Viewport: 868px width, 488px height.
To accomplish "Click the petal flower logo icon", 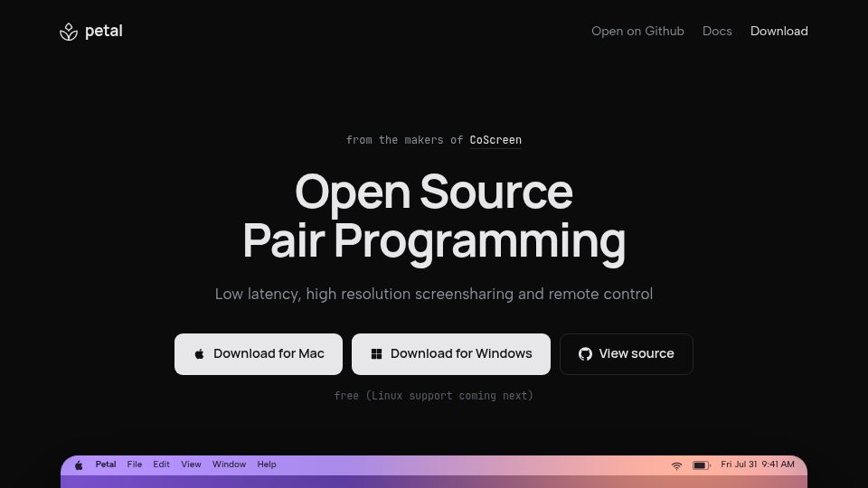I will click(x=69, y=32).
